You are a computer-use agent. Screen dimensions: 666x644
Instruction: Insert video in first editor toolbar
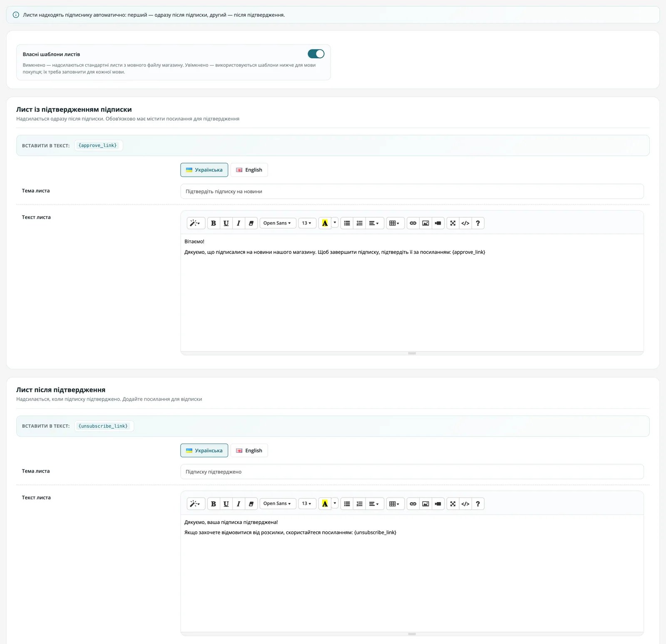pyautogui.click(x=438, y=223)
